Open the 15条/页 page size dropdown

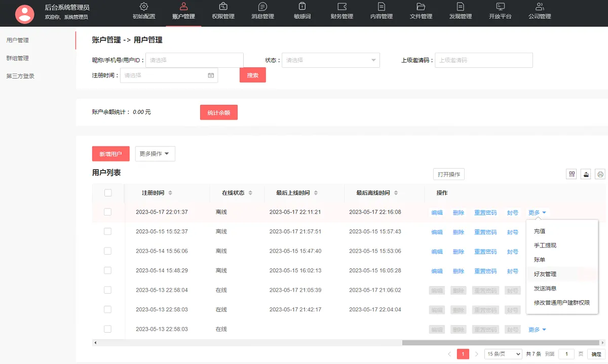pyautogui.click(x=503, y=354)
